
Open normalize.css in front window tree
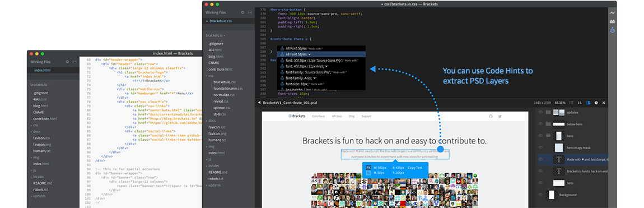pos(224,95)
